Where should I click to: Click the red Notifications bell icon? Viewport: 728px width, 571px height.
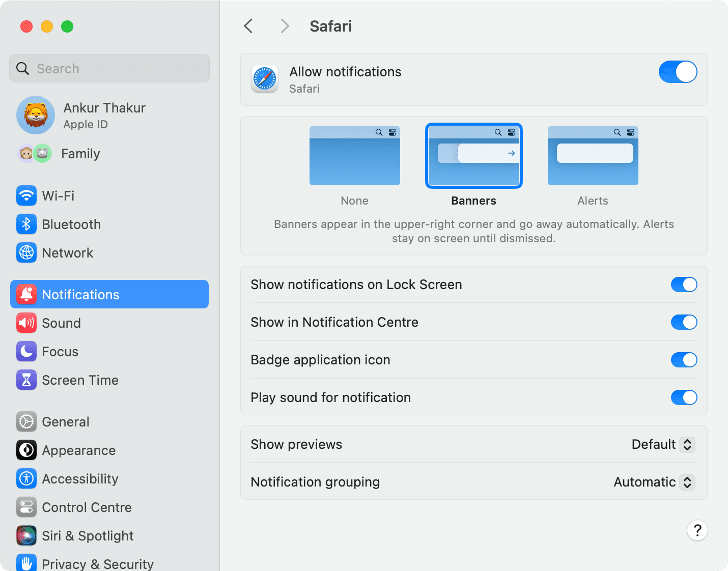pos(26,294)
